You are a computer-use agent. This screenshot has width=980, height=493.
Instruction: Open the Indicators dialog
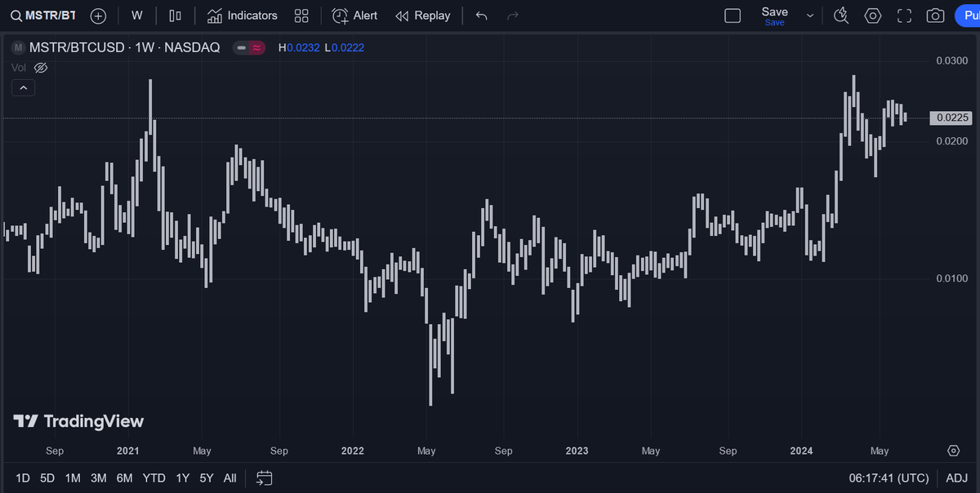[x=242, y=16]
